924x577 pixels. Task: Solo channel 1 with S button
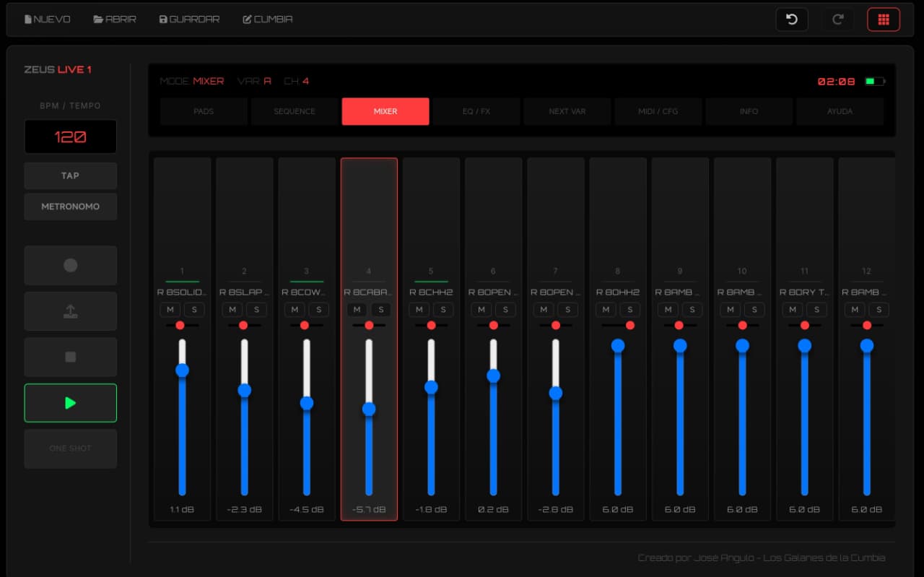tap(194, 310)
